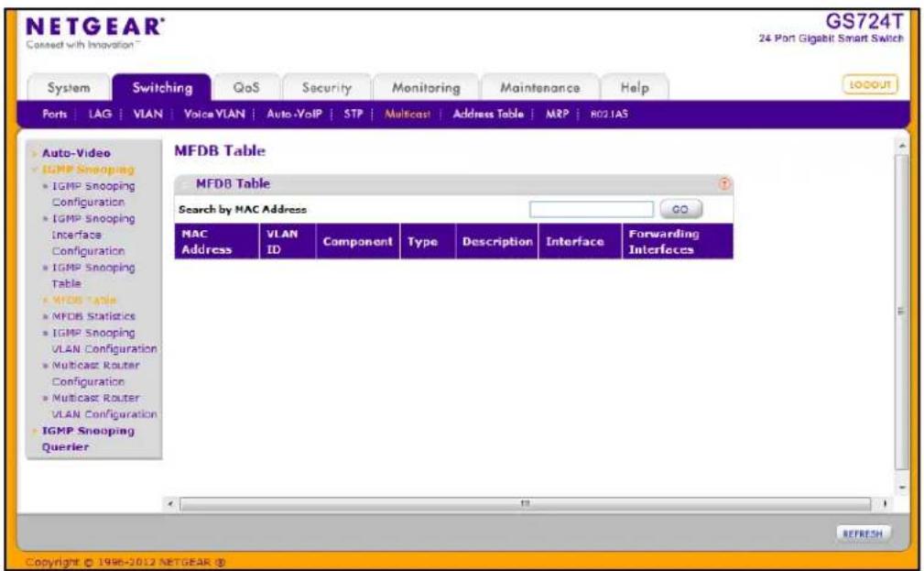Click the GO search button
This screenshot has width=924, height=571.
(x=680, y=209)
